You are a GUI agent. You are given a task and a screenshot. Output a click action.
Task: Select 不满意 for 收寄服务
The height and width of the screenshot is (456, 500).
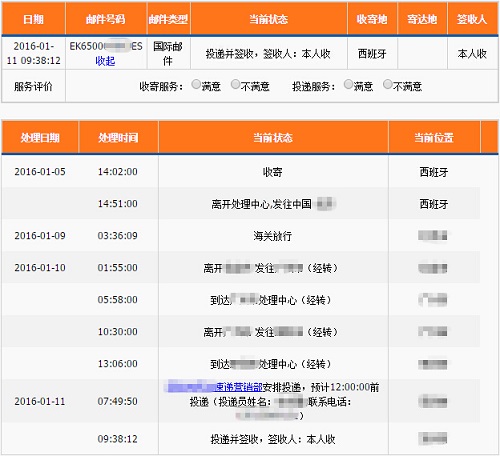[235, 85]
